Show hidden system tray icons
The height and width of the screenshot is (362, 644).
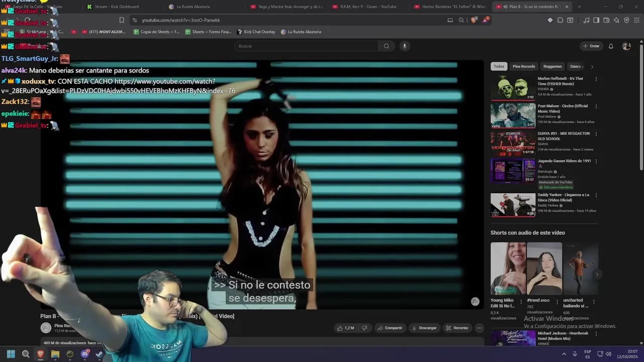(563, 353)
